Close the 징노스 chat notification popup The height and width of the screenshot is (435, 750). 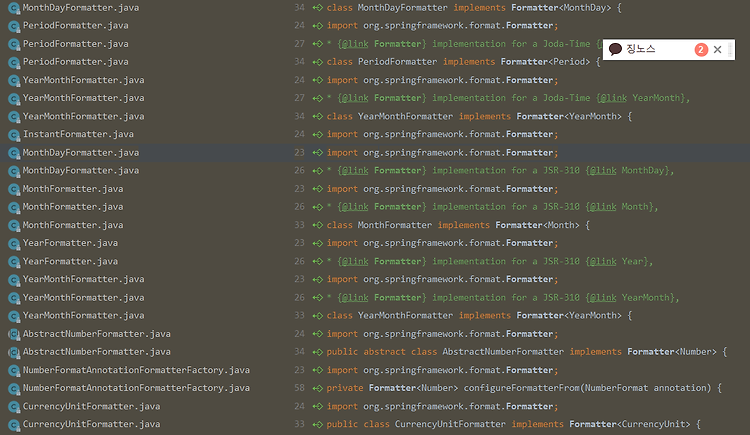click(x=717, y=49)
